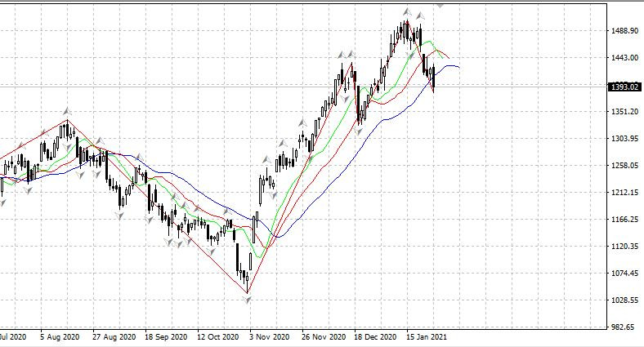The width and height of the screenshot is (644, 347).
Task: Click the 1443.00 price axis label
Action: tap(624, 58)
